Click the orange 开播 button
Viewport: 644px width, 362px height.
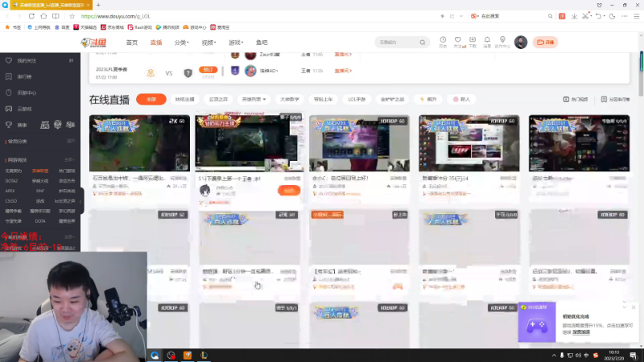pos(545,43)
